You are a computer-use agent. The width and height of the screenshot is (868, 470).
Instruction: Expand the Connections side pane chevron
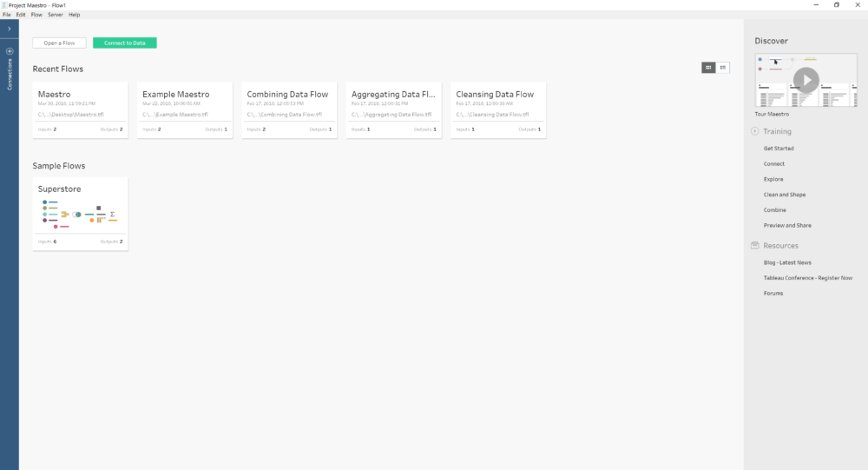10,29
